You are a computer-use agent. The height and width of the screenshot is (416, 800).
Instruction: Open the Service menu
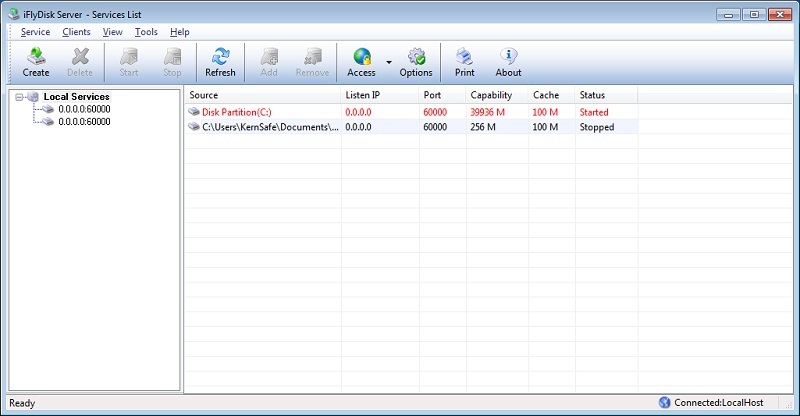(x=35, y=32)
